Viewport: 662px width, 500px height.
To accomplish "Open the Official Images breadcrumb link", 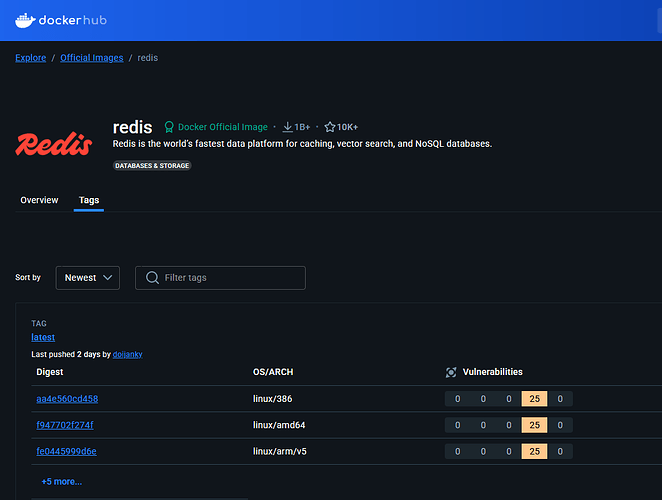I will pyautogui.click(x=92, y=58).
